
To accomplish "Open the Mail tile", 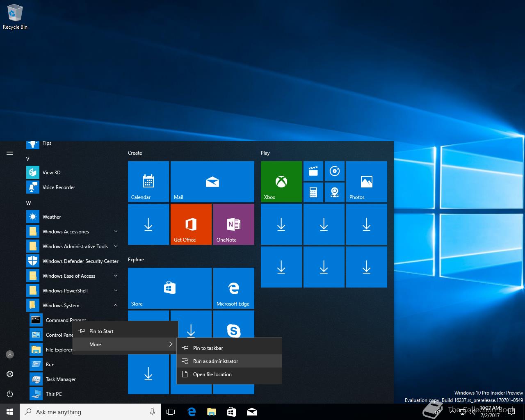I will [x=212, y=182].
